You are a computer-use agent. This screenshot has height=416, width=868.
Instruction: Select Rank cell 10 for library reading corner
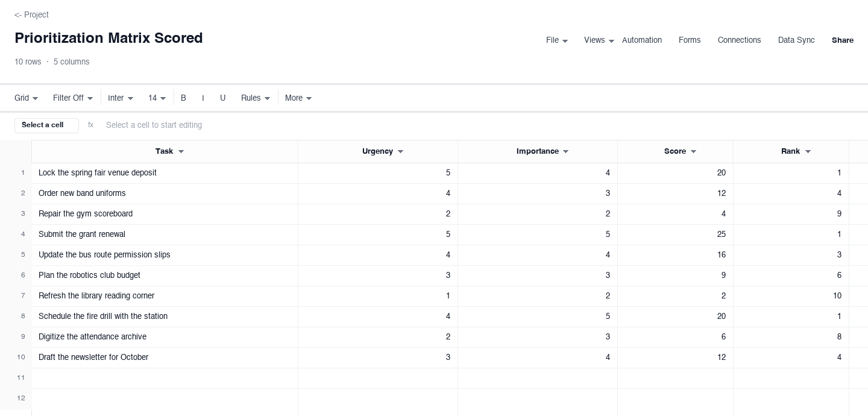(791, 296)
